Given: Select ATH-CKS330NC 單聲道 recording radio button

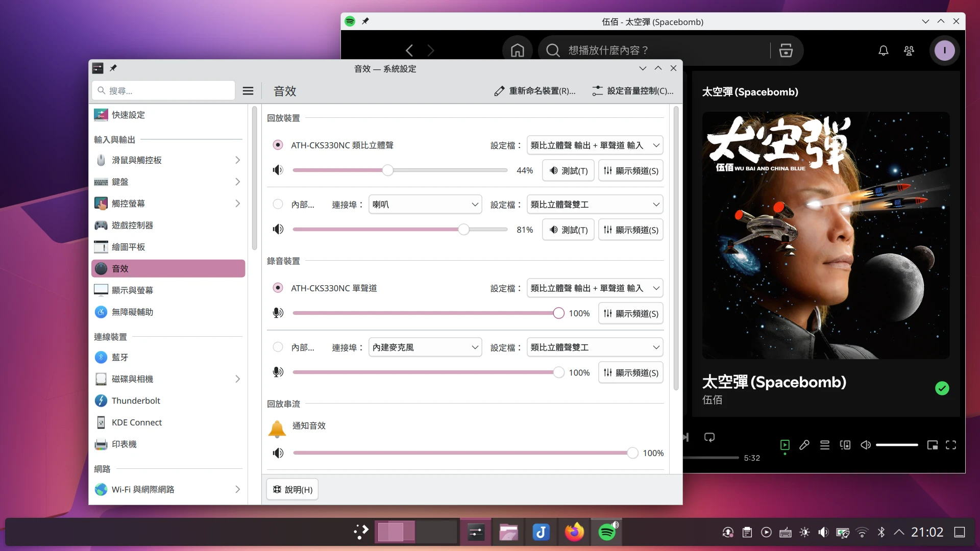Looking at the screenshot, I should [278, 288].
